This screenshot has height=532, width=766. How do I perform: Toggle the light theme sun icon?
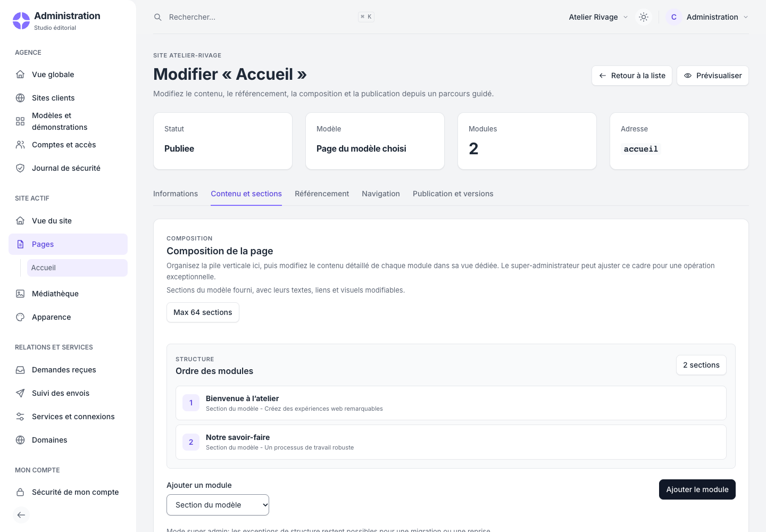tap(644, 17)
